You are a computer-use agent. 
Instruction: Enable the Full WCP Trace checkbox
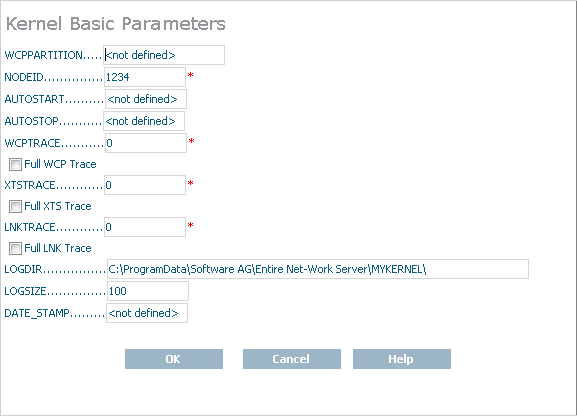point(15,164)
